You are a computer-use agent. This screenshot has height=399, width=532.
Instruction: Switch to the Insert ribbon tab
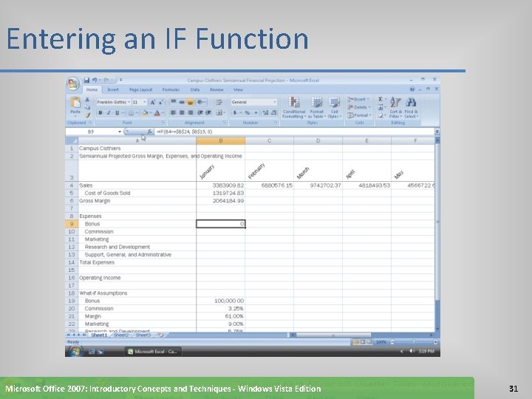click(113, 89)
